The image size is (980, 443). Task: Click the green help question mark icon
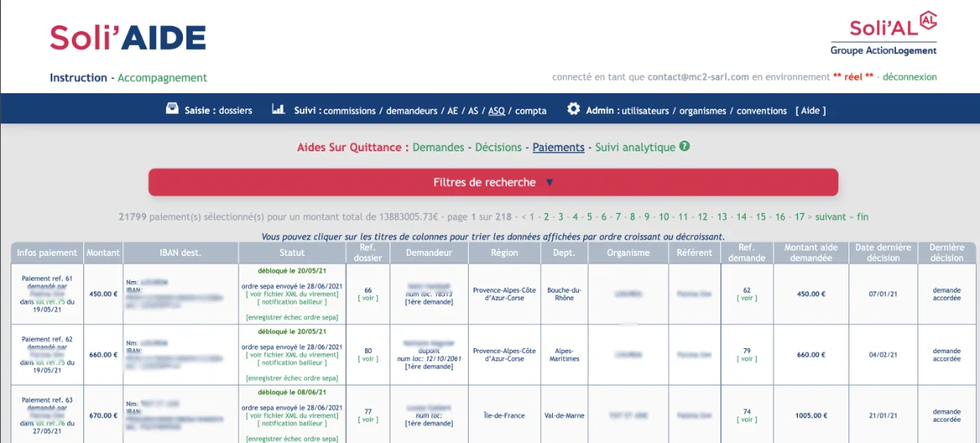click(x=684, y=147)
